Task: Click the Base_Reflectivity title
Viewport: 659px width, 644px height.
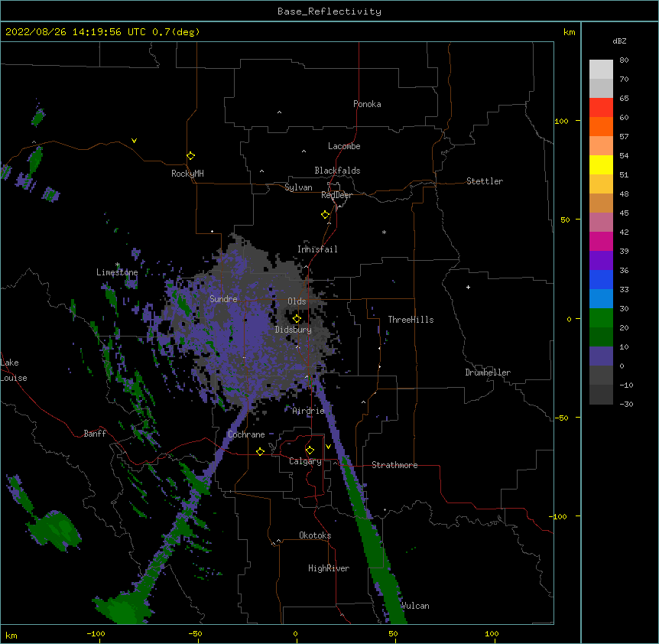Action: tap(329, 11)
